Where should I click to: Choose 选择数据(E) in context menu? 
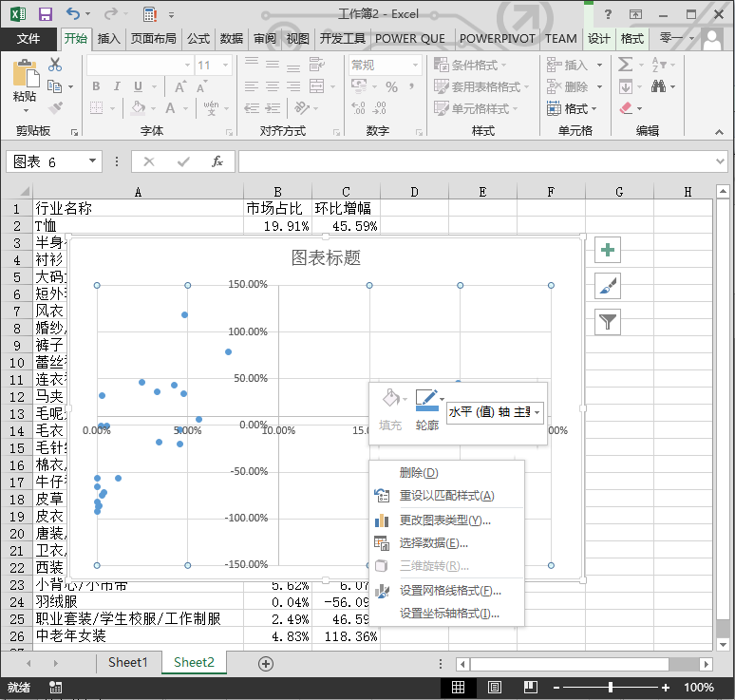point(446,543)
